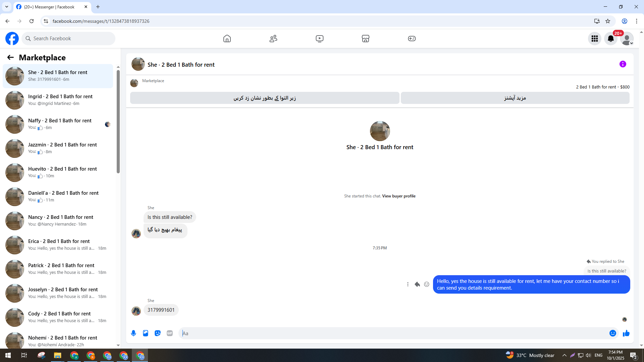This screenshot has height=362, width=644.
Task: Show hidden system tray icons
Action: 565,355
